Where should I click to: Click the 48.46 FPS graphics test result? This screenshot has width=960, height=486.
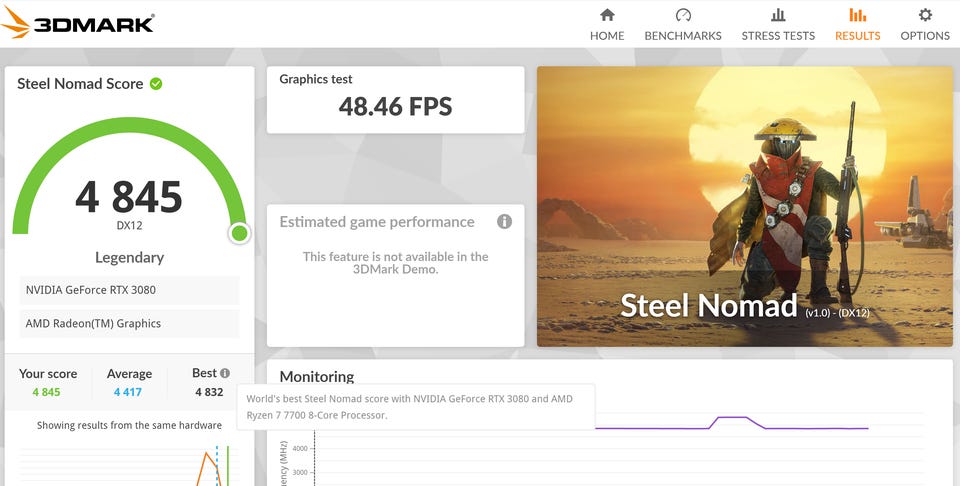click(x=395, y=106)
